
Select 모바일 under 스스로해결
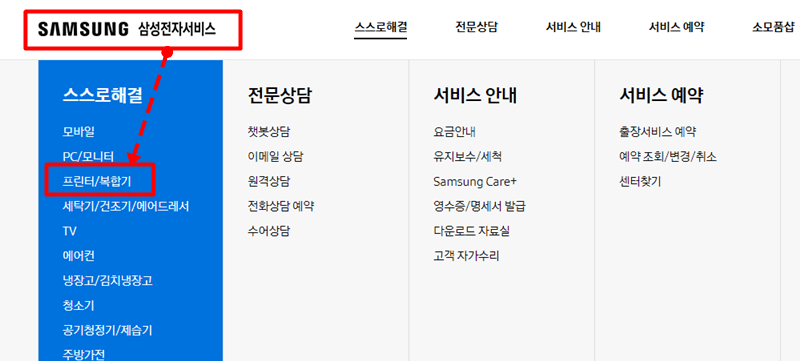[79, 132]
